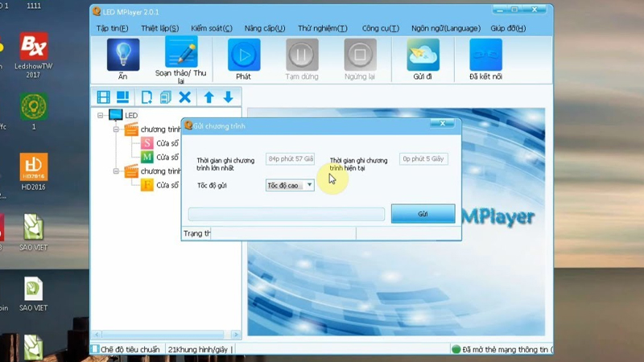Open the Tập tin(F) menu

click(x=112, y=28)
